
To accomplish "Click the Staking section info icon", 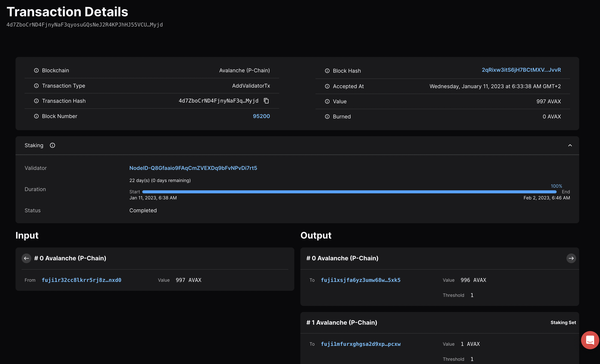I will pyautogui.click(x=52, y=145).
